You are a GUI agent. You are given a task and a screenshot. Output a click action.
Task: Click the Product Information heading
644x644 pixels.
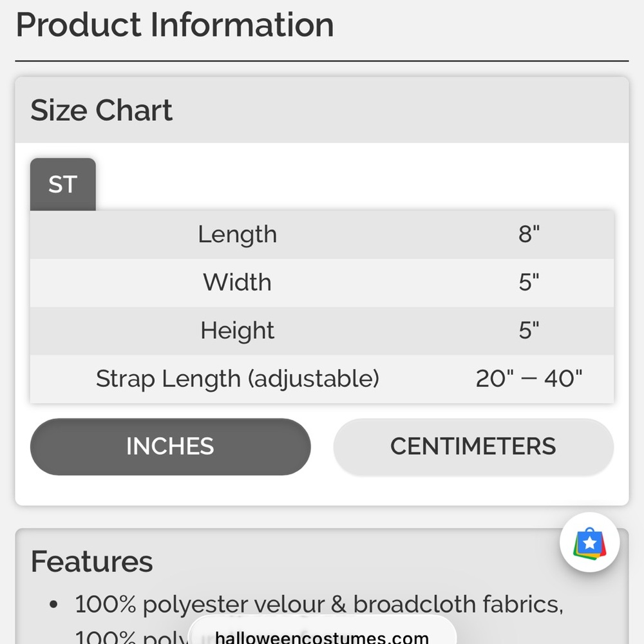[x=175, y=25]
